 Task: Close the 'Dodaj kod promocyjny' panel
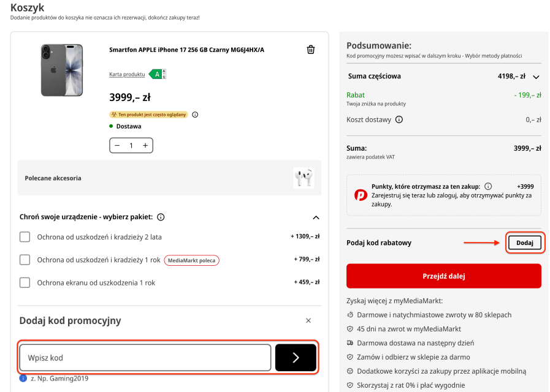pos(308,320)
